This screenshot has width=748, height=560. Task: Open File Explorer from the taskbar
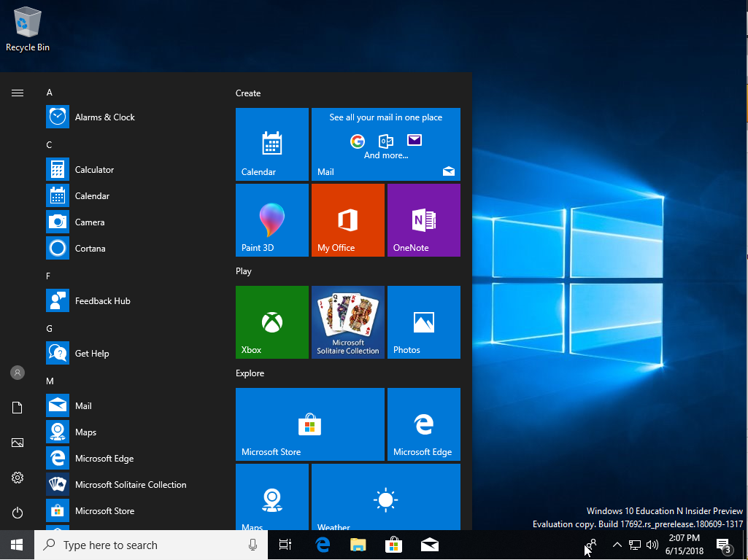pos(358,545)
